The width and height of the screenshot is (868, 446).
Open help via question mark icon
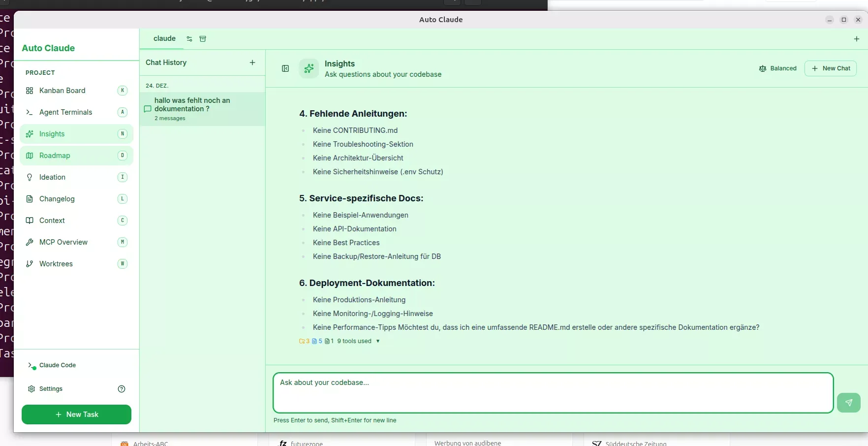(122, 389)
